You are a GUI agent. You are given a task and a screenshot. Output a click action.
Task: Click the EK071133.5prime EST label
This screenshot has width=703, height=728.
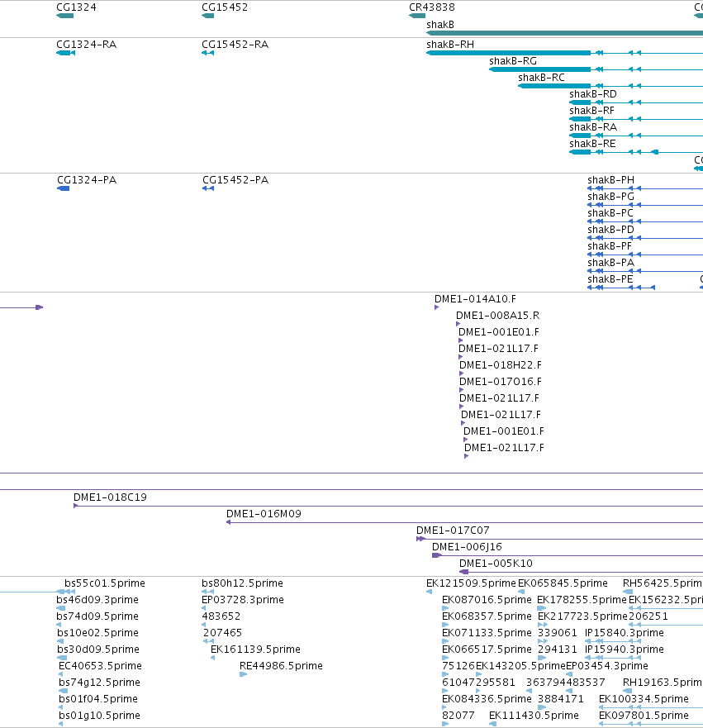(487, 633)
